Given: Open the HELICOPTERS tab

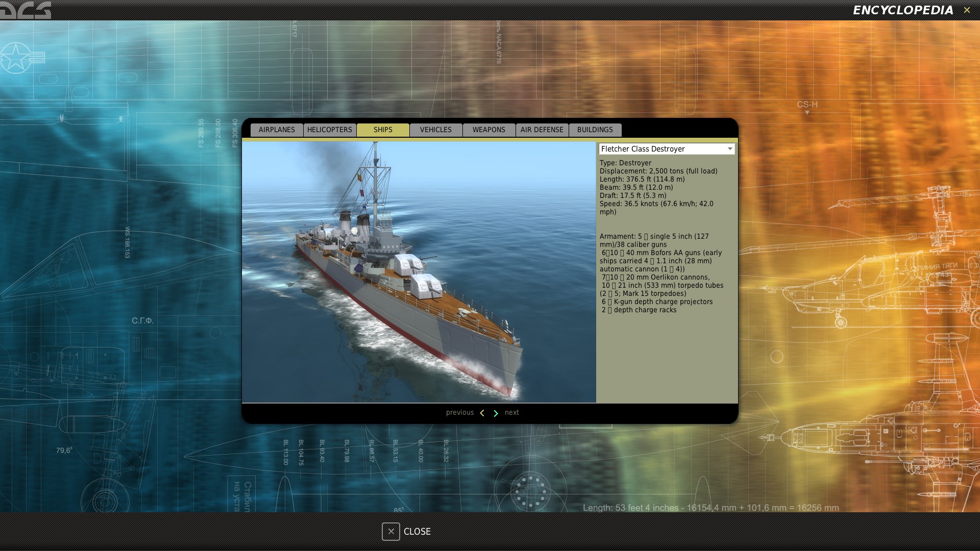Looking at the screenshot, I should [330, 130].
